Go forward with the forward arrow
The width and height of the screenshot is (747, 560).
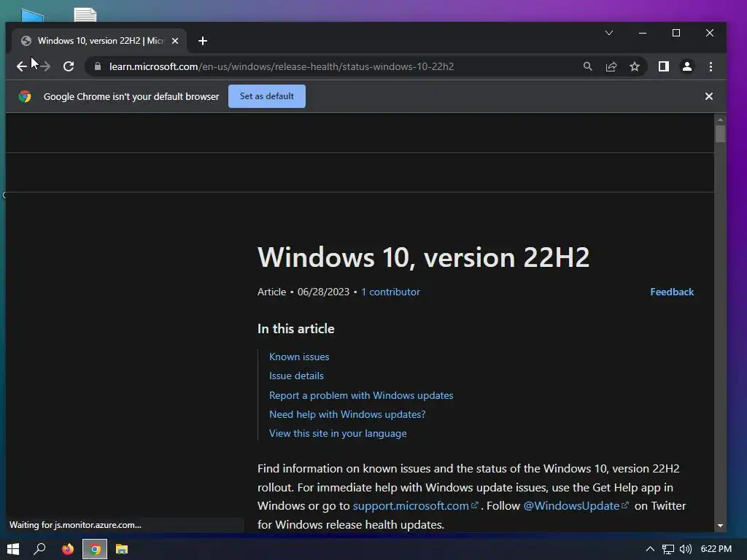(x=45, y=66)
